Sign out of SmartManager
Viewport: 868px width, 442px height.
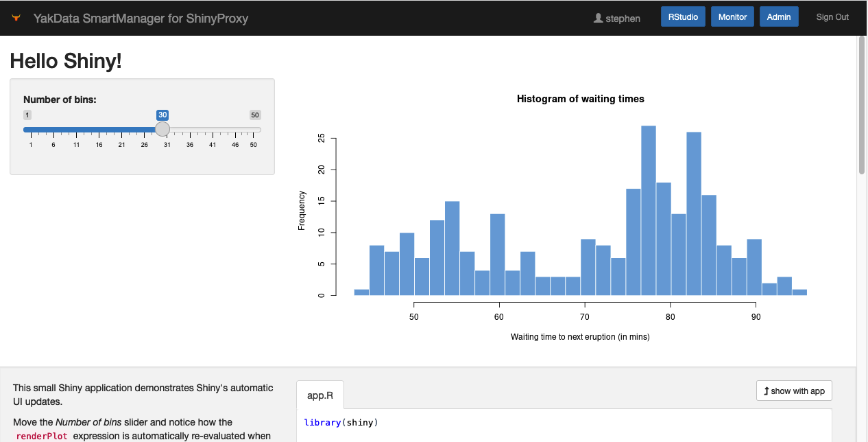coord(832,16)
